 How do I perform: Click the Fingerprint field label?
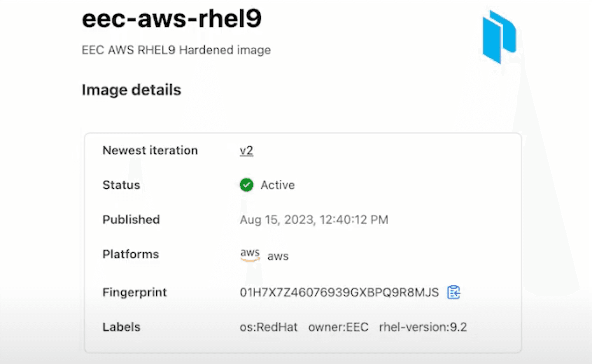(x=135, y=292)
